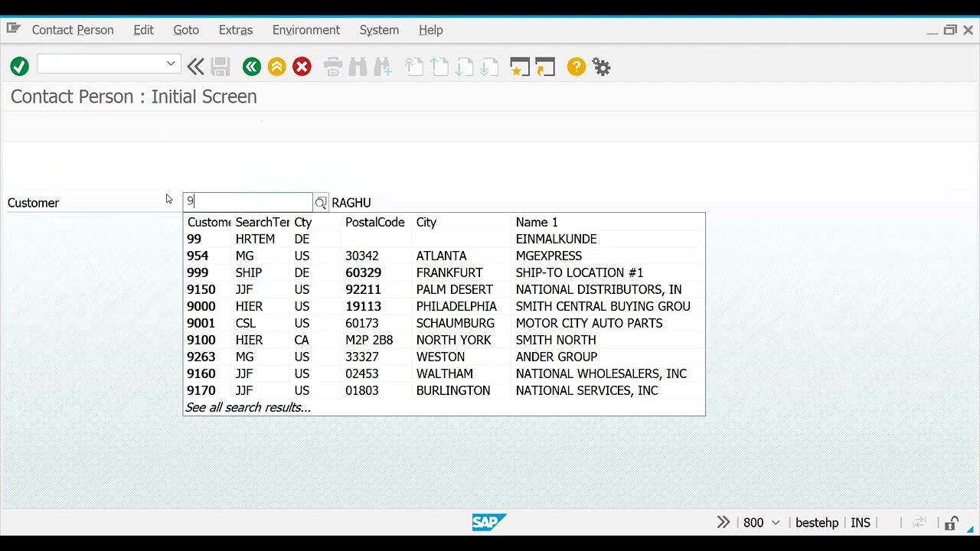The width and height of the screenshot is (980, 551).
Task: Click the status bar lock icon
Action: coord(952,523)
